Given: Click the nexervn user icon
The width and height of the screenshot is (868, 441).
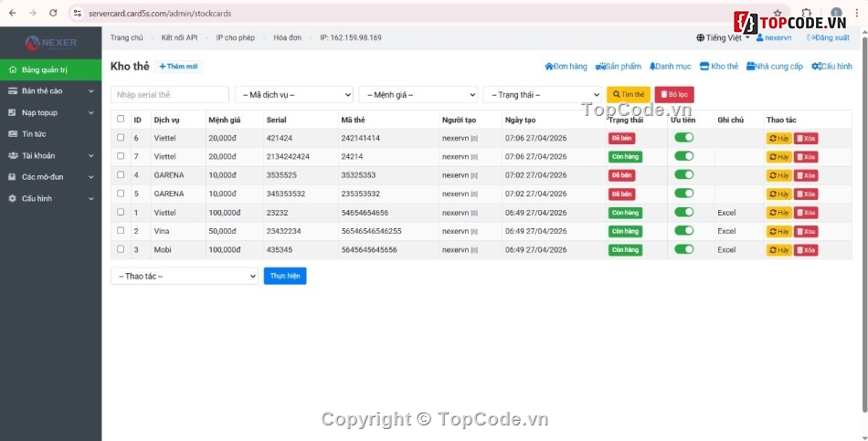Looking at the screenshot, I should pyautogui.click(x=760, y=37).
